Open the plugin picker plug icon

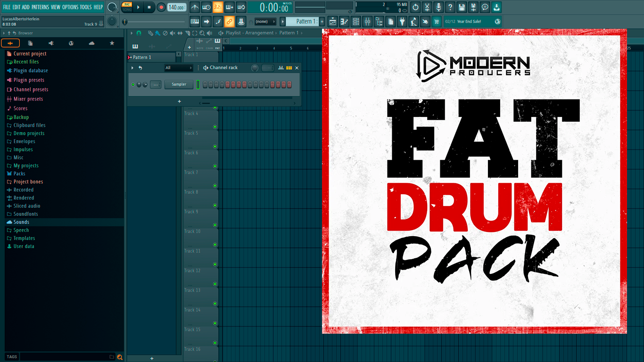point(402,21)
